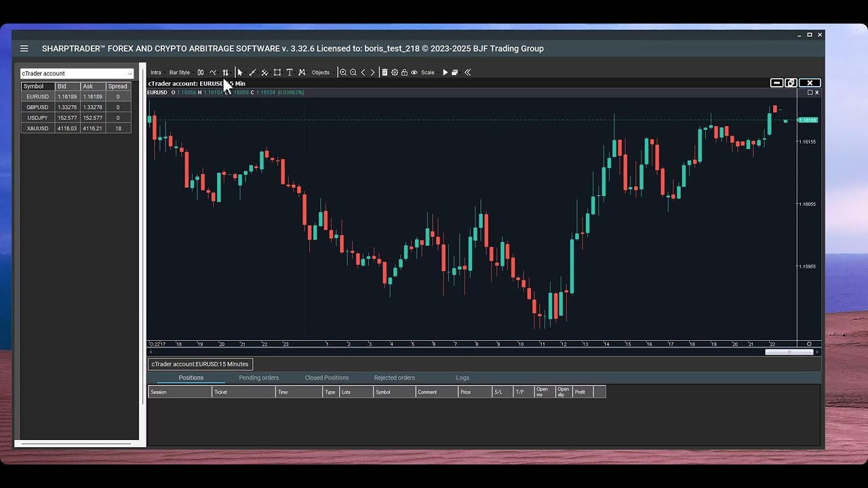
Task: Switch to the Rejected orders tab
Action: [x=394, y=378]
